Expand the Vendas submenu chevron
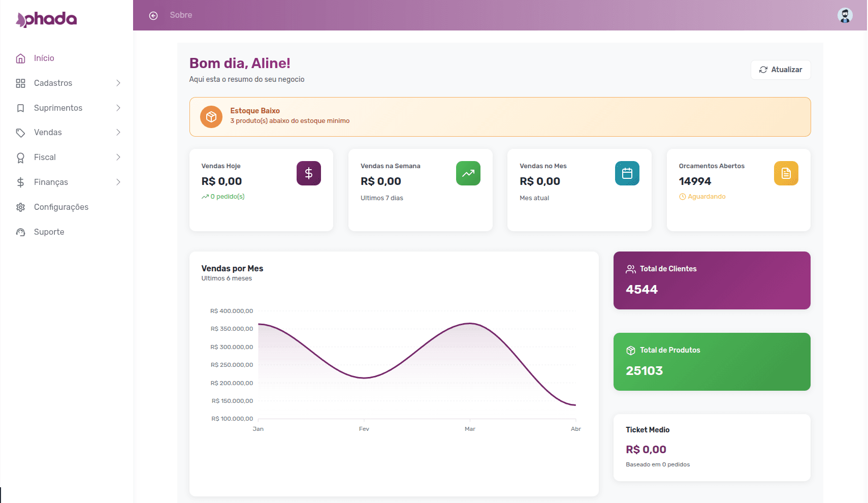The image size is (868, 503). coord(118,132)
